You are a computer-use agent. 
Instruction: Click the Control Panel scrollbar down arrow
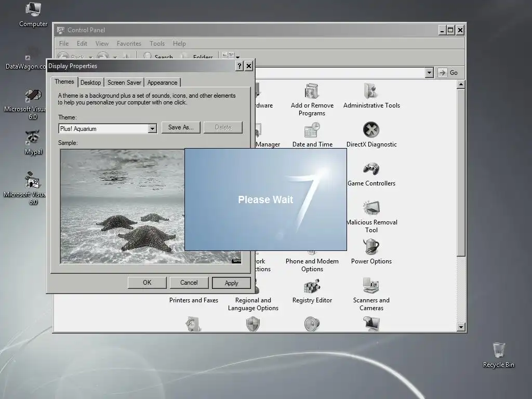coord(461,327)
